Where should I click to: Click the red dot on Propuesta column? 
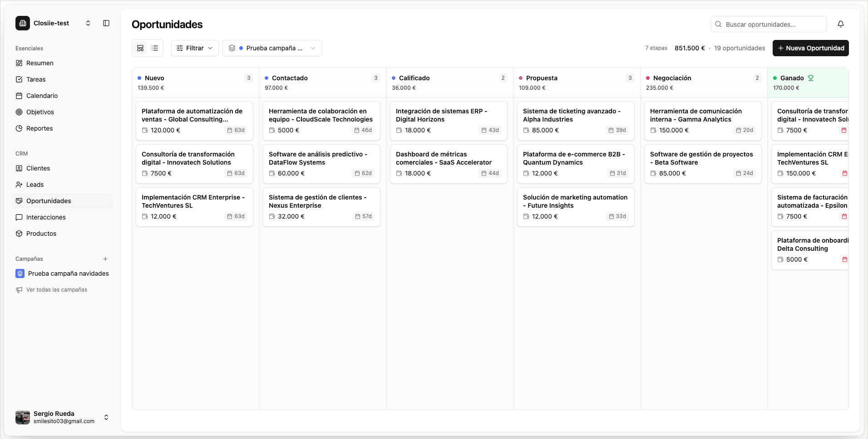point(521,78)
